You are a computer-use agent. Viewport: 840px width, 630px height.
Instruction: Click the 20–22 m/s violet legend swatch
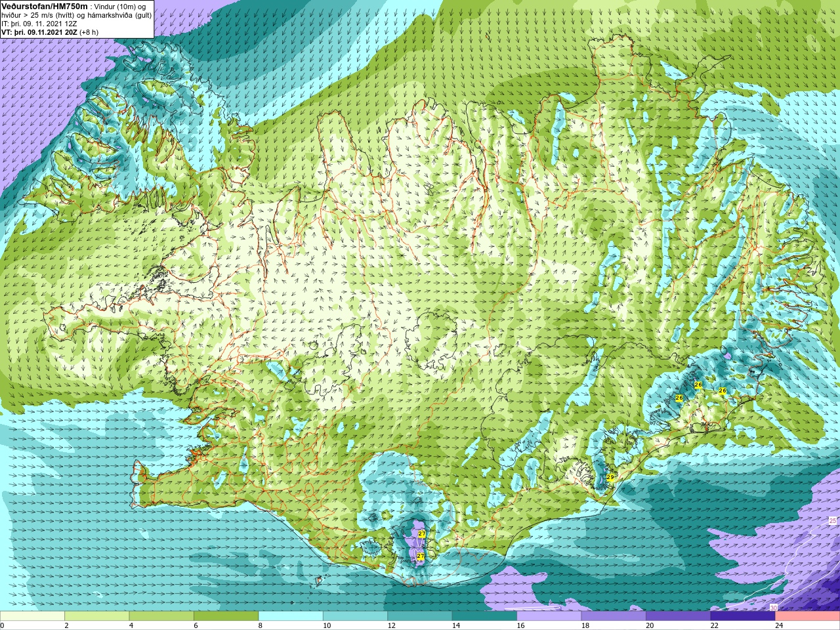679,616
